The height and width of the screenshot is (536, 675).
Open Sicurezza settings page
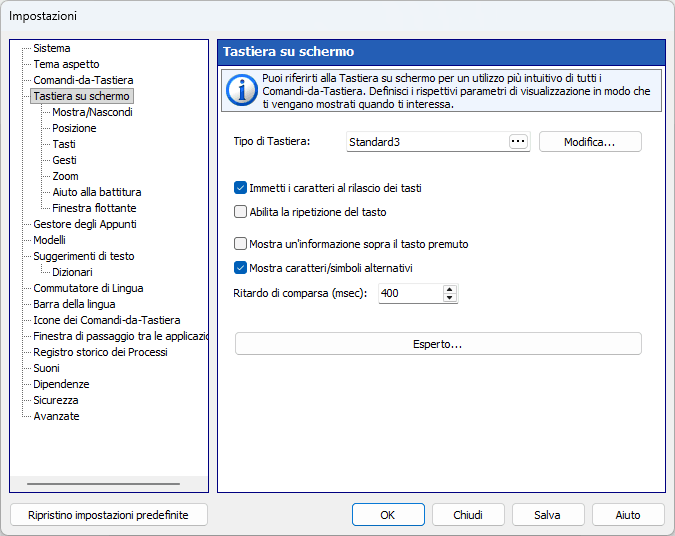pyautogui.click(x=56, y=400)
